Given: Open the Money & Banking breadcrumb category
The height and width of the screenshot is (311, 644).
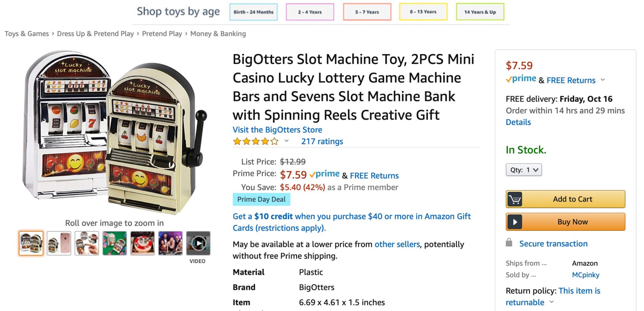Looking at the screenshot, I should [218, 34].
